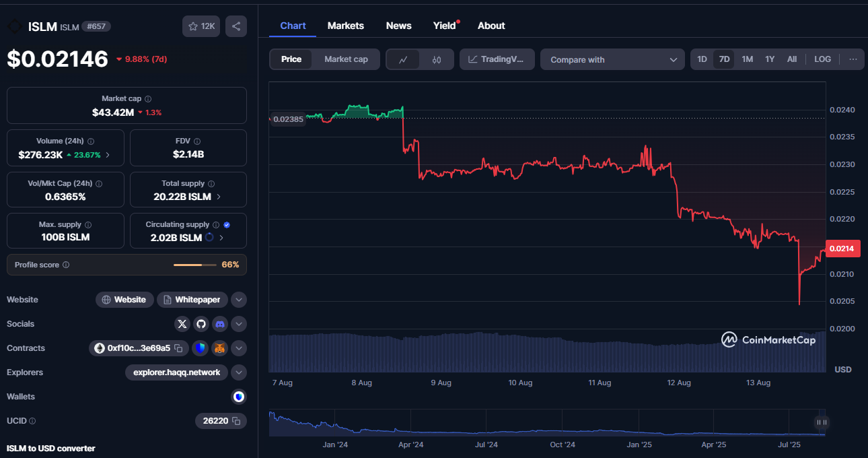Viewport: 868px width, 458px height.
Task: Click the #657 rank badge
Action: (x=96, y=26)
